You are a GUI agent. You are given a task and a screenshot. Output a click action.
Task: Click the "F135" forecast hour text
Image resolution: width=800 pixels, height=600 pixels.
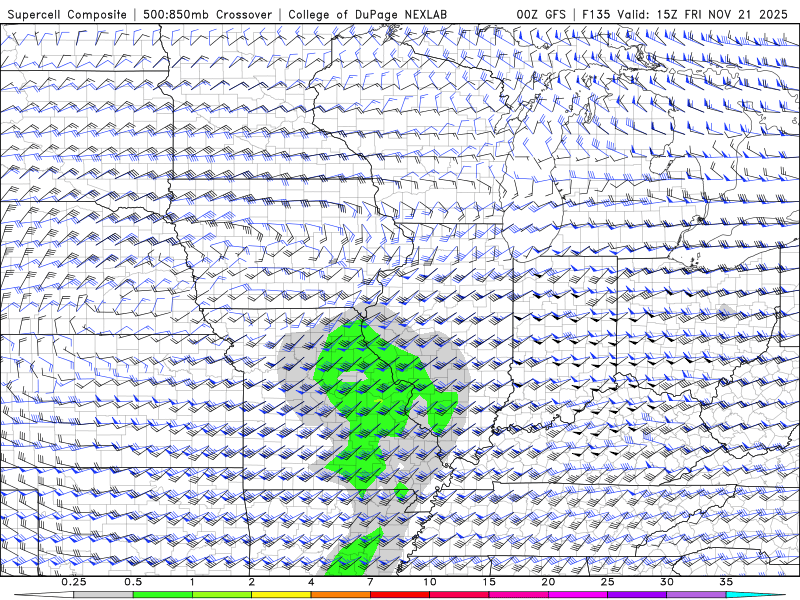596,14
